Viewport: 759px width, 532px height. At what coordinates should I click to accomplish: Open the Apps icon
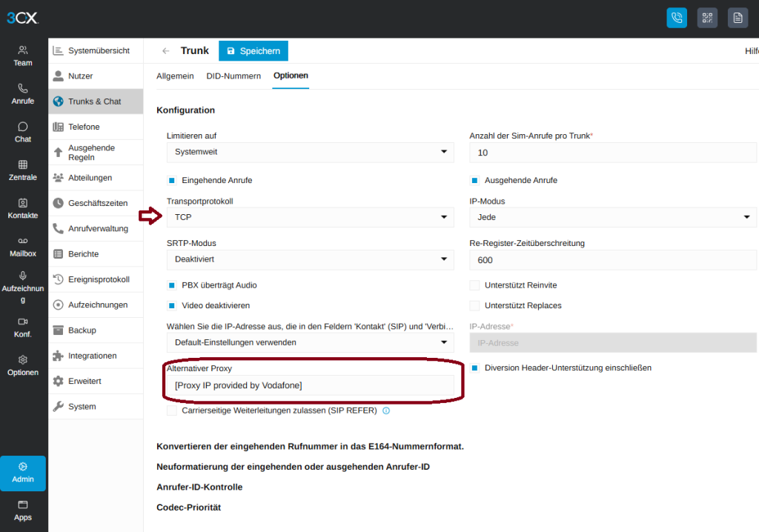click(x=23, y=505)
